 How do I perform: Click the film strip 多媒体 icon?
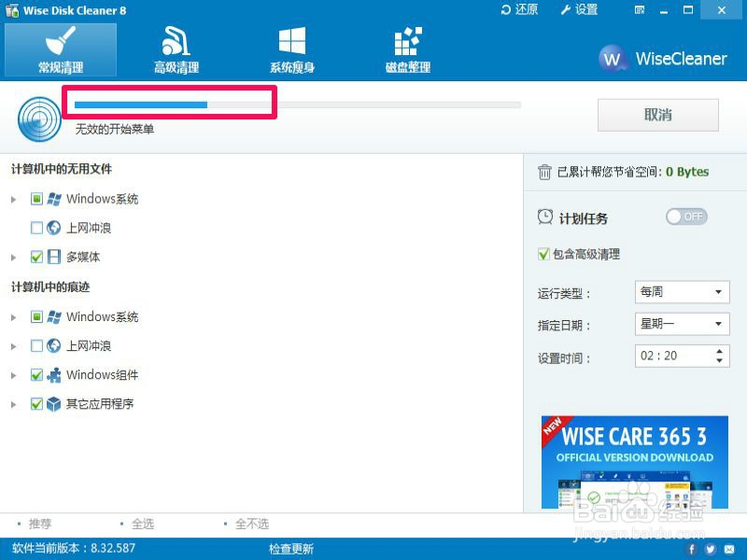coord(54,257)
